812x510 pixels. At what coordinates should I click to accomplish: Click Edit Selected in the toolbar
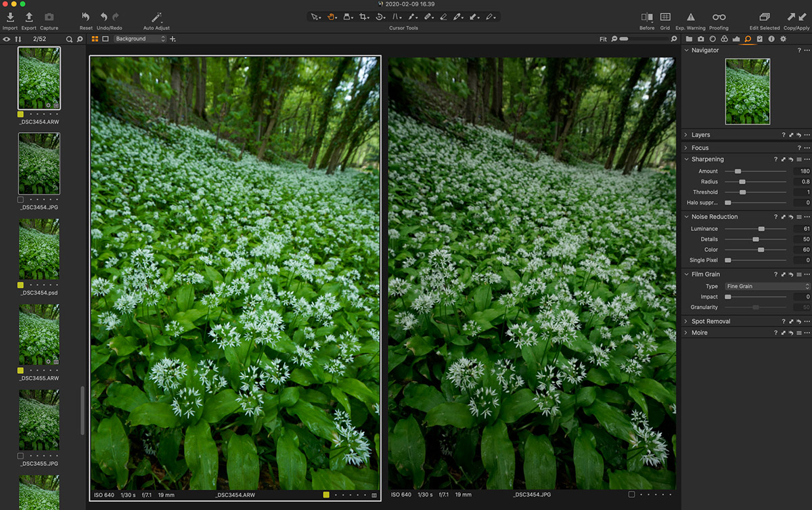766,17
